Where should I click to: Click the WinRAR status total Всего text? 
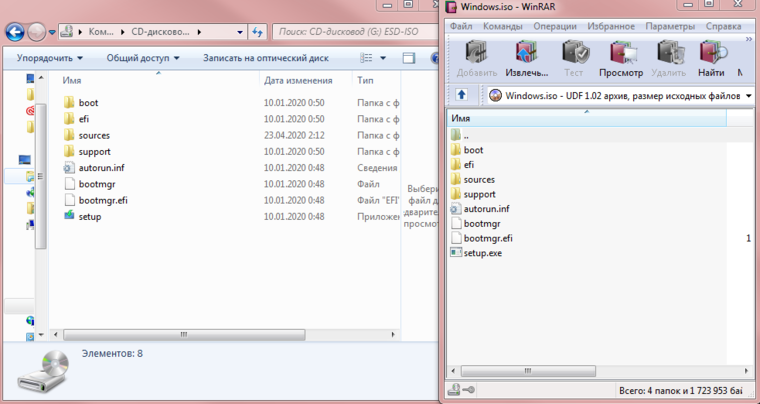[681, 390]
